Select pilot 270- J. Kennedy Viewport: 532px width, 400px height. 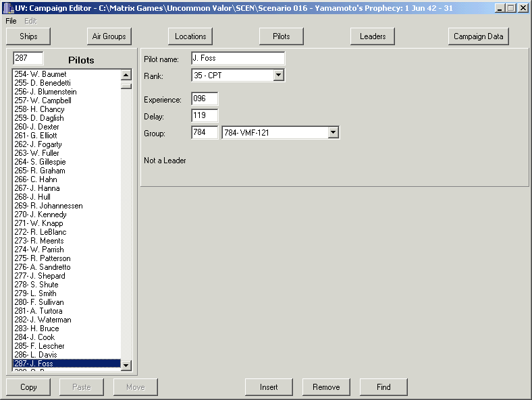coord(67,215)
